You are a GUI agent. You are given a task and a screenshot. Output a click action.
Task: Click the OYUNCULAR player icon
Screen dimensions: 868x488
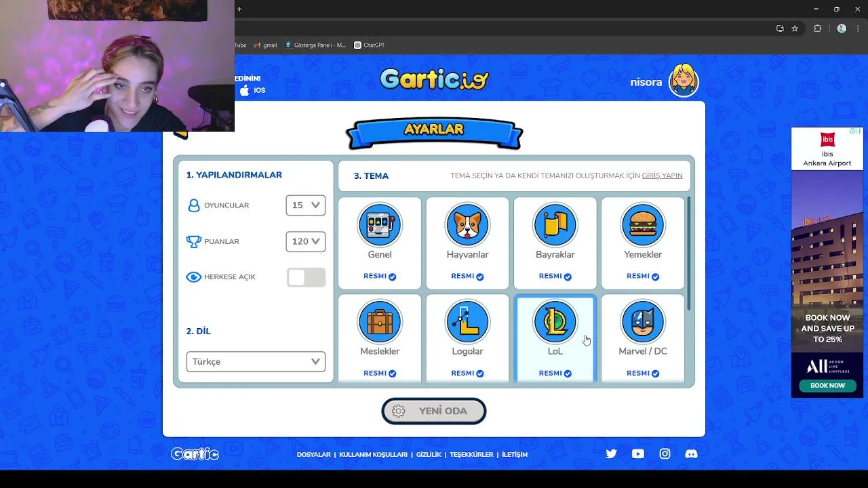(x=194, y=205)
